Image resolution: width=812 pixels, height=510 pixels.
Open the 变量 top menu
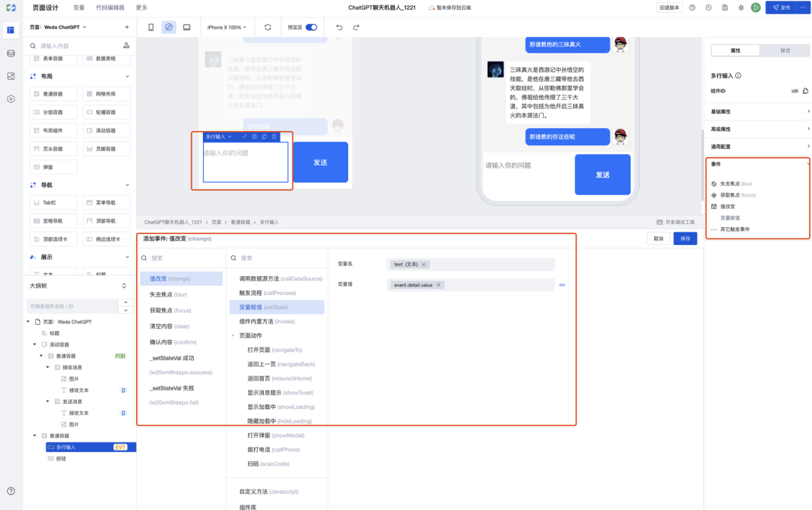click(79, 8)
